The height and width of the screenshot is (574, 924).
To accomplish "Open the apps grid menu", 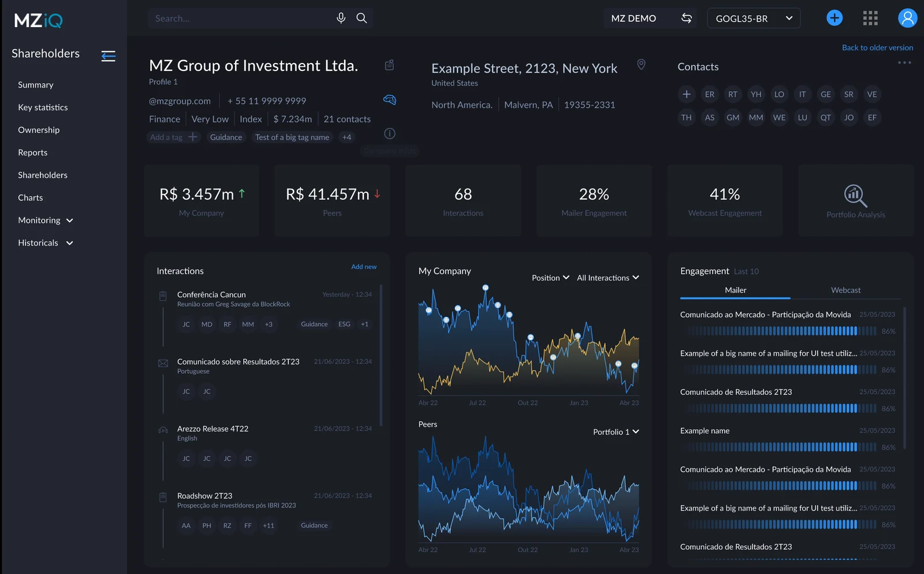I will click(870, 18).
